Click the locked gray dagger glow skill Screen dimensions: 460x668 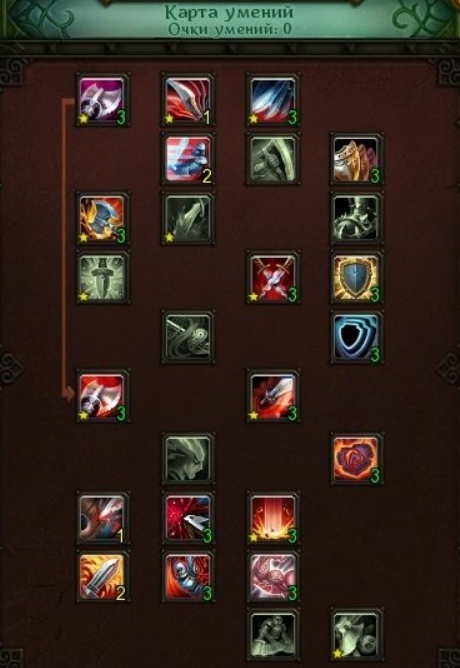pyautogui.click(x=103, y=277)
